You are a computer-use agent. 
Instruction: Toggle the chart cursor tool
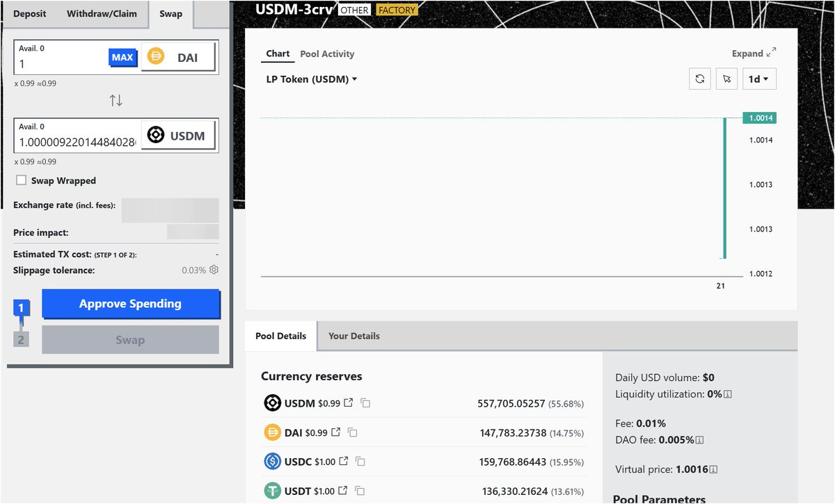[726, 79]
